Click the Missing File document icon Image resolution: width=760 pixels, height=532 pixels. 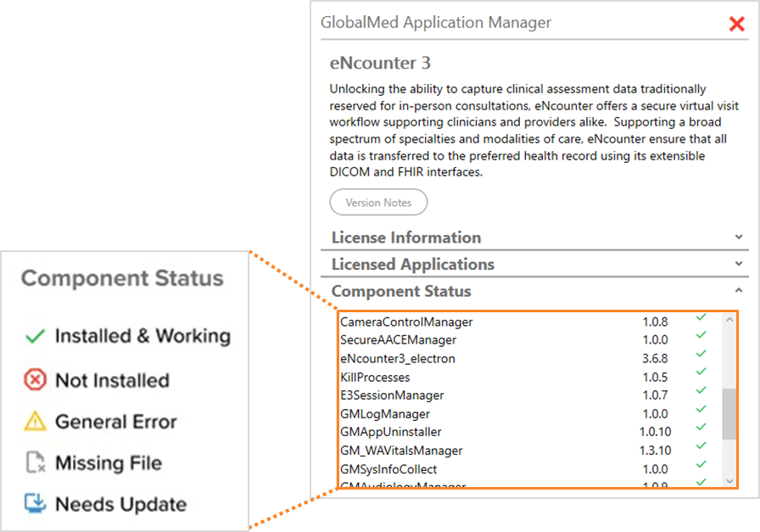(35, 462)
